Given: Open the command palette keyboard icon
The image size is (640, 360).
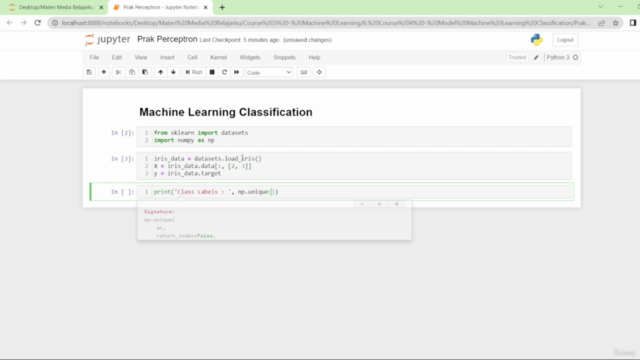Looking at the screenshot, I should (304, 72).
